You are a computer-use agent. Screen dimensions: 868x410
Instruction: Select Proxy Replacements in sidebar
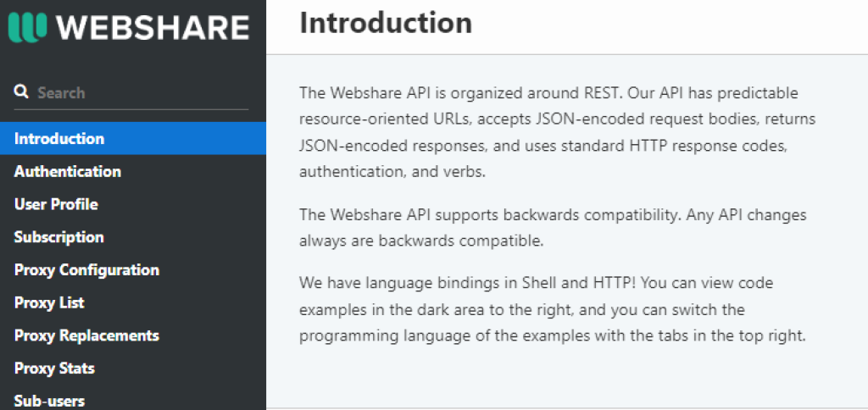[x=86, y=336]
